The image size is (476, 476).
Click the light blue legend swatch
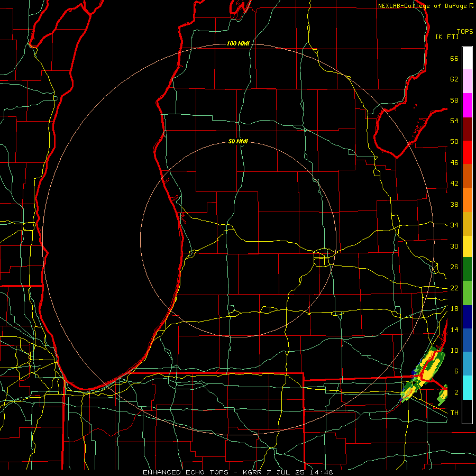[x=467, y=364]
